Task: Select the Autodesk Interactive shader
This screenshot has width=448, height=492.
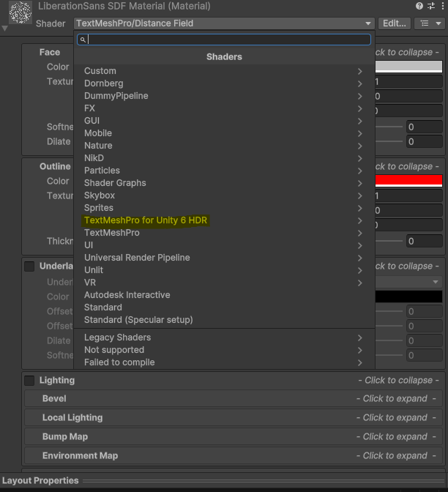Action: pyautogui.click(x=224, y=295)
